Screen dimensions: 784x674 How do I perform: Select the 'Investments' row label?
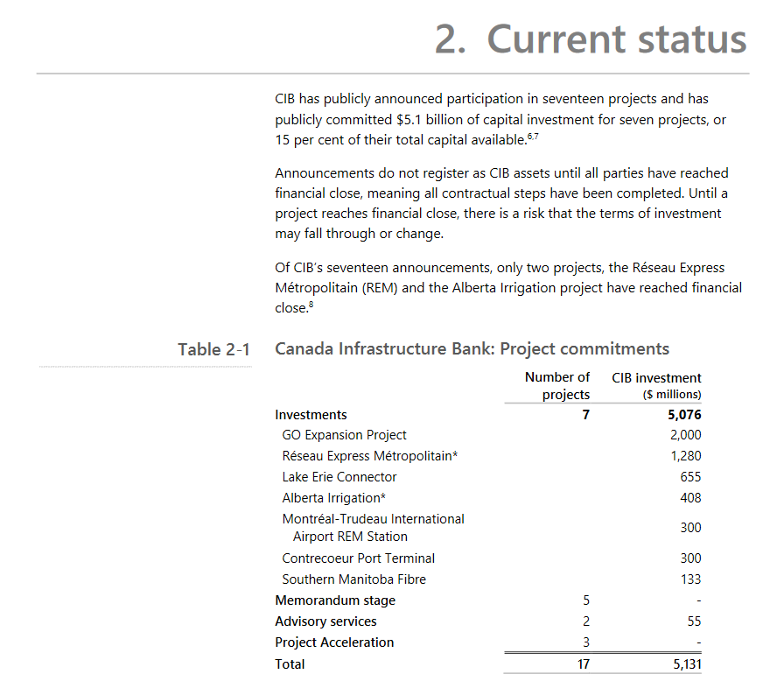click(x=311, y=415)
